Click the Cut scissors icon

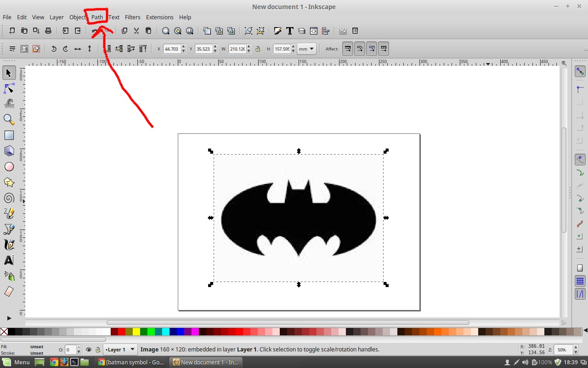pyautogui.click(x=136, y=31)
